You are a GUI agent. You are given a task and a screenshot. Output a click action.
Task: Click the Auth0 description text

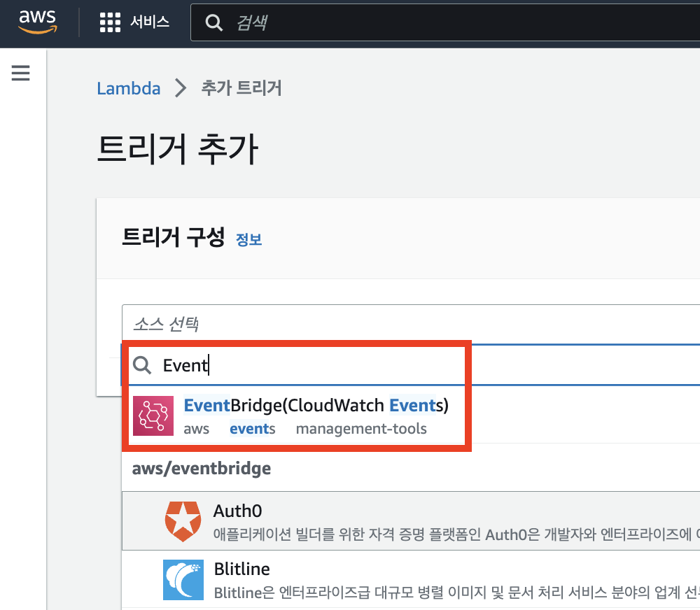[x=456, y=534]
